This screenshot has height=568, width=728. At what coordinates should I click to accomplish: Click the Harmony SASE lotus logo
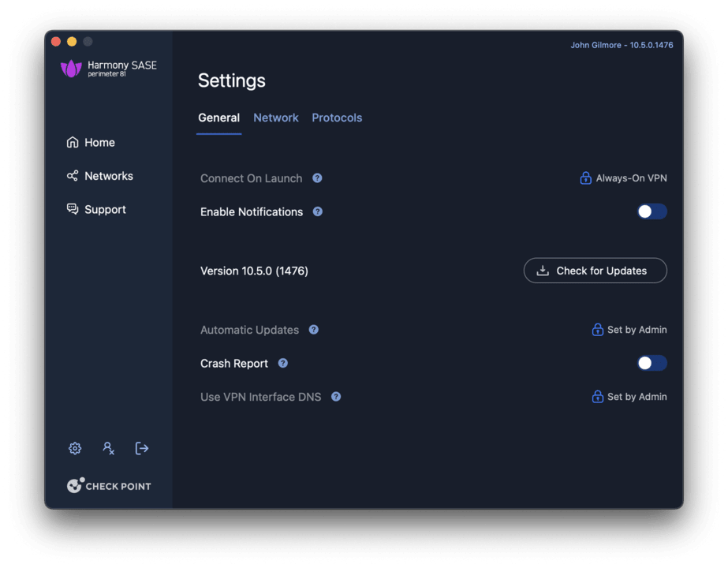pyautogui.click(x=72, y=69)
